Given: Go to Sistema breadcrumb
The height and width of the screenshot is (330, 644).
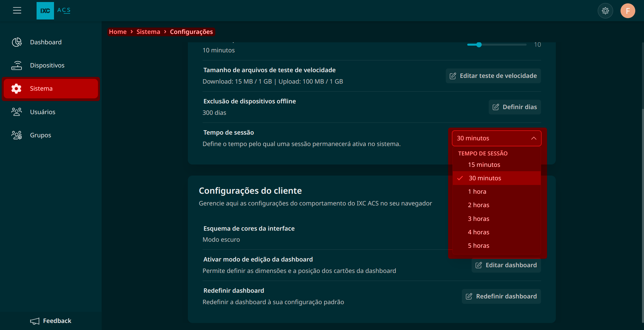Looking at the screenshot, I should (148, 32).
